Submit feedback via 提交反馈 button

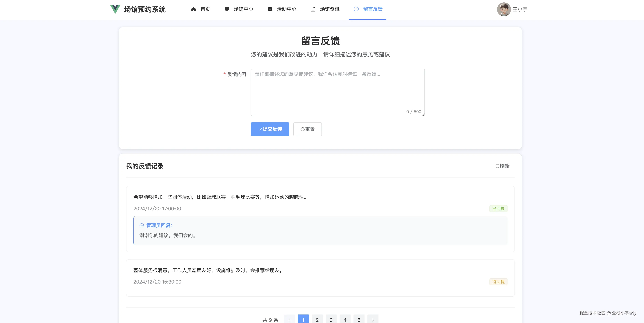pyautogui.click(x=270, y=129)
